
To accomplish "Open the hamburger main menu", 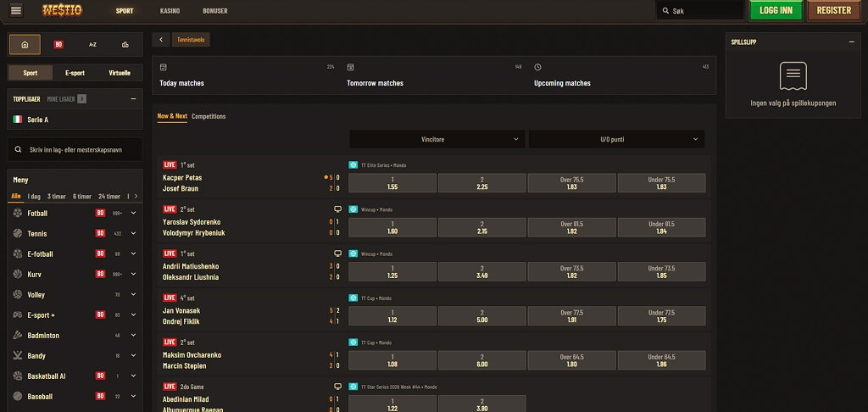I will point(16,10).
